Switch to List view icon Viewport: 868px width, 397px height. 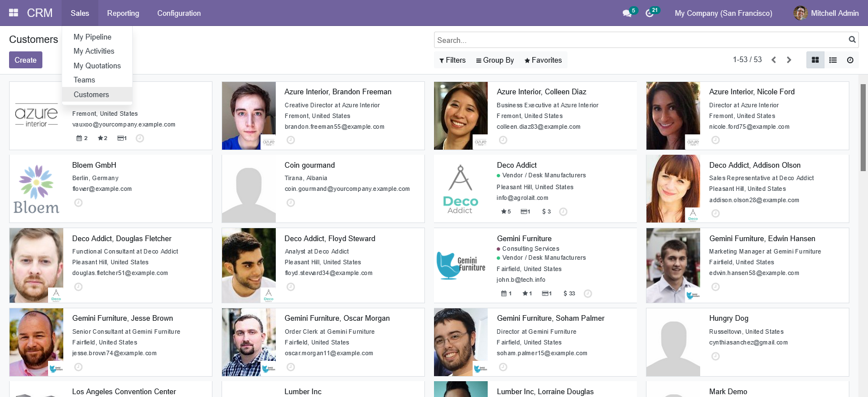pyautogui.click(x=833, y=60)
